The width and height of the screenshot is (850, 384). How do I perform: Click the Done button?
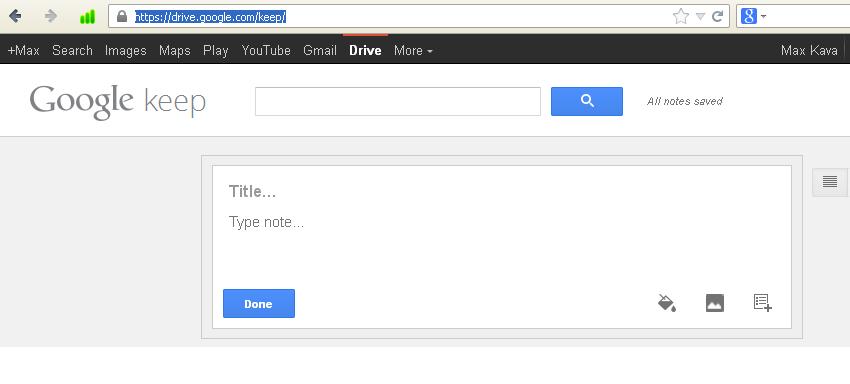[259, 304]
